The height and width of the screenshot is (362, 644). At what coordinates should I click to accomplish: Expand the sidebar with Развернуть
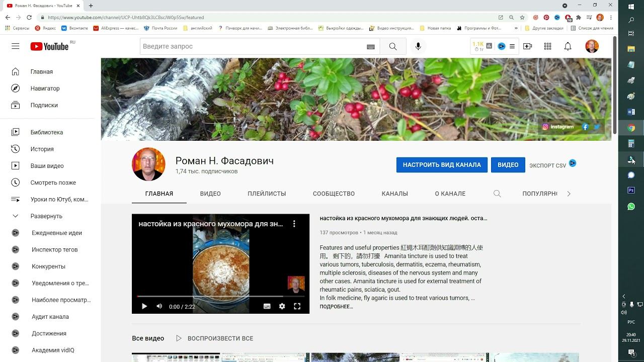point(47,216)
